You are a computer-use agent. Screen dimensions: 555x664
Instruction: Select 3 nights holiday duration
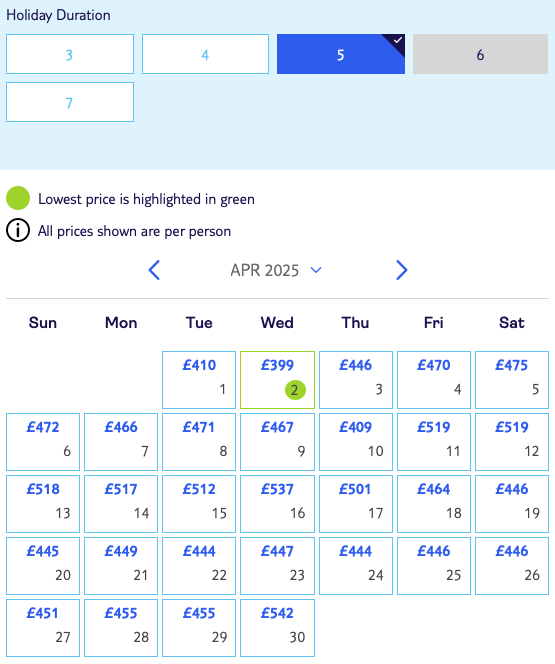coord(70,54)
